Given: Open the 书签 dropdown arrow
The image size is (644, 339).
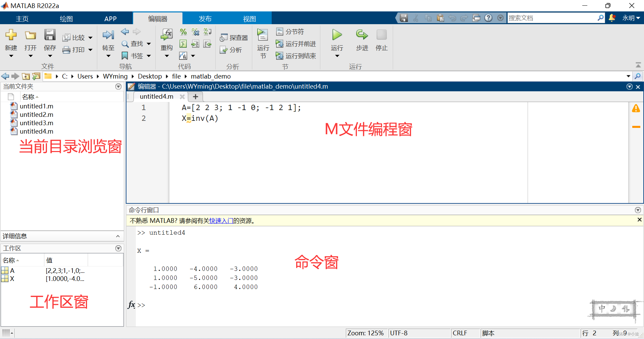Looking at the screenshot, I should click(x=149, y=56).
